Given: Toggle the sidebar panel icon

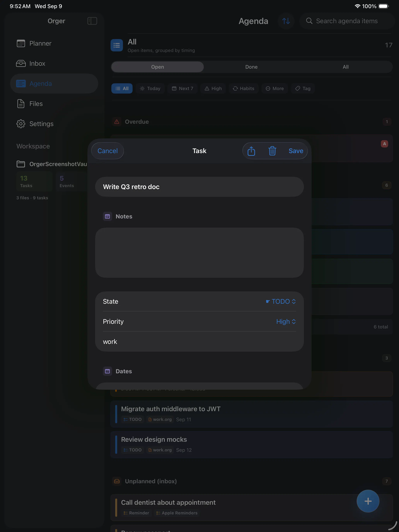Looking at the screenshot, I should click(92, 21).
